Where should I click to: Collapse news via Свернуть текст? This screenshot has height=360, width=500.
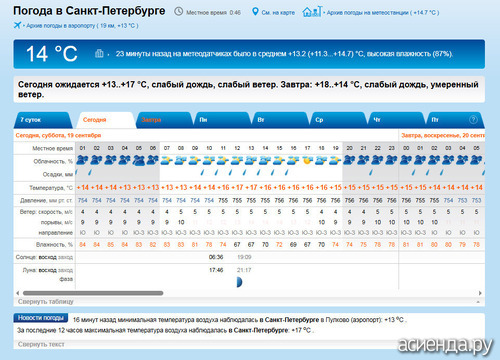coord(41,344)
